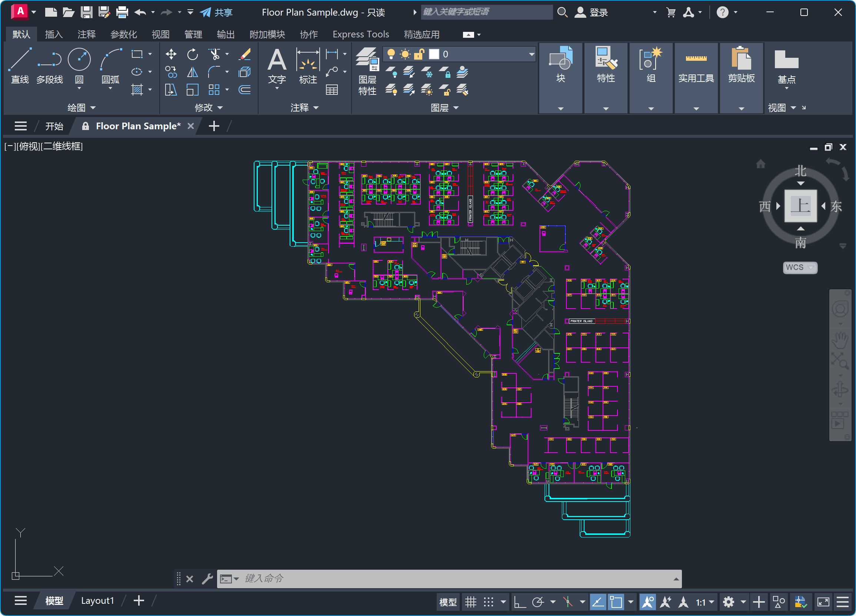
Task: Click the Sign in (登录) button
Action: (591, 12)
